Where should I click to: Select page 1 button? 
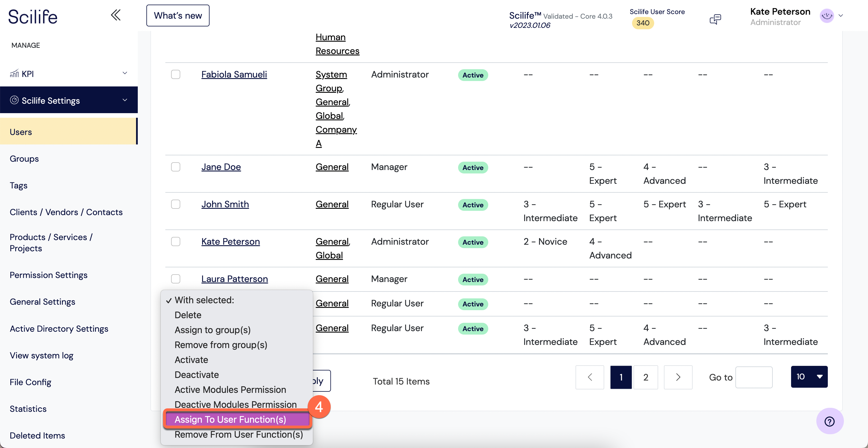(x=621, y=377)
